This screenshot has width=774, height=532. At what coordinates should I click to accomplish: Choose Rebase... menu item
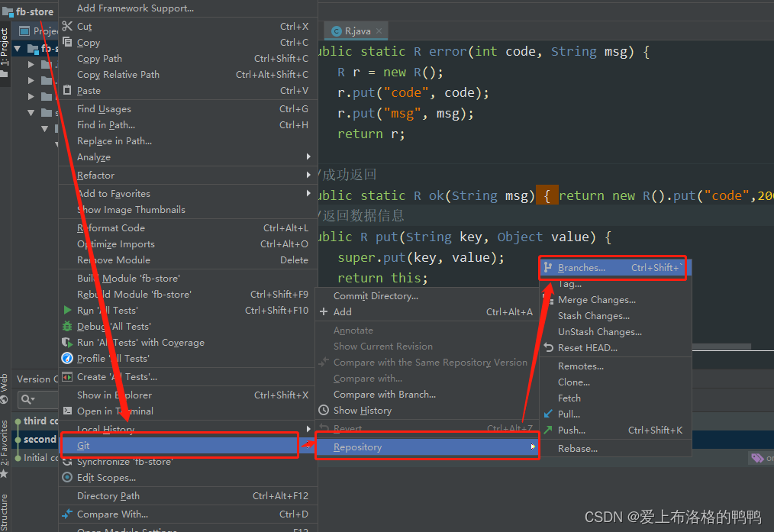(578, 448)
